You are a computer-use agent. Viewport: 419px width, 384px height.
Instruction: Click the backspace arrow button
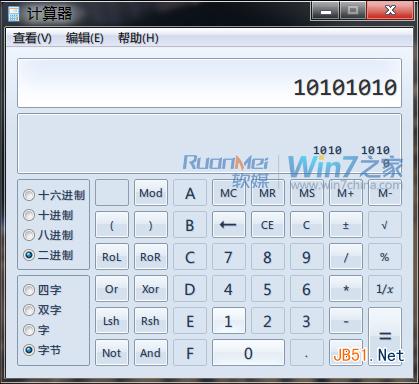pyautogui.click(x=229, y=225)
